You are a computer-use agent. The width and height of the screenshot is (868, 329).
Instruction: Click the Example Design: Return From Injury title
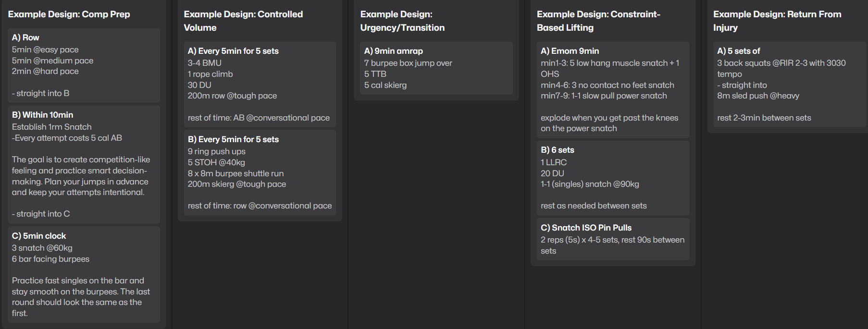777,21
